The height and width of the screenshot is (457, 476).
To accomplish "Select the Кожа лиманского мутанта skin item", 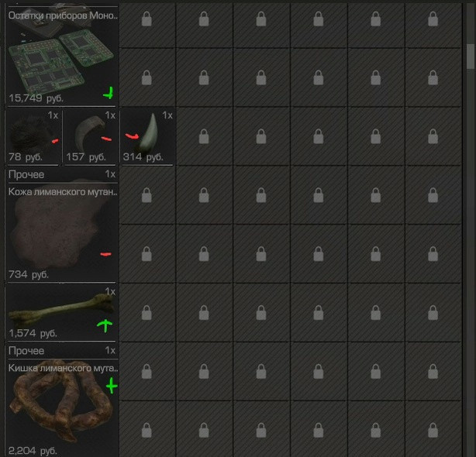I will pyautogui.click(x=61, y=225).
